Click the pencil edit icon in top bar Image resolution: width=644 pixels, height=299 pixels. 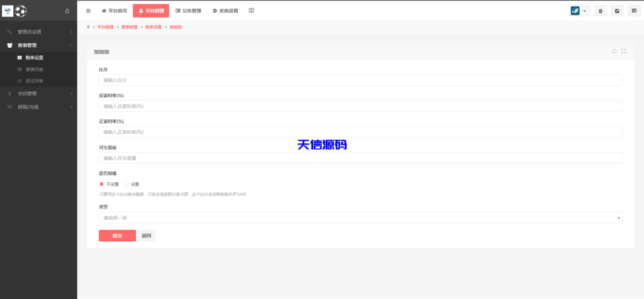pyautogui.click(x=617, y=11)
